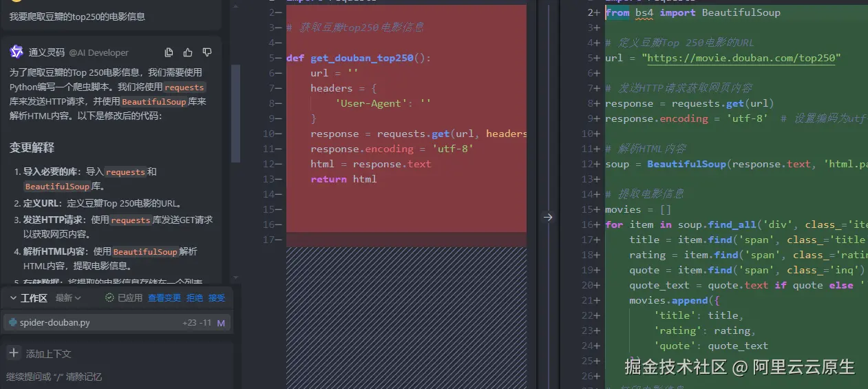868x389 pixels.
Task: Click the 'from bs4 import BeautifulSoup' line
Action: [692, 12]
